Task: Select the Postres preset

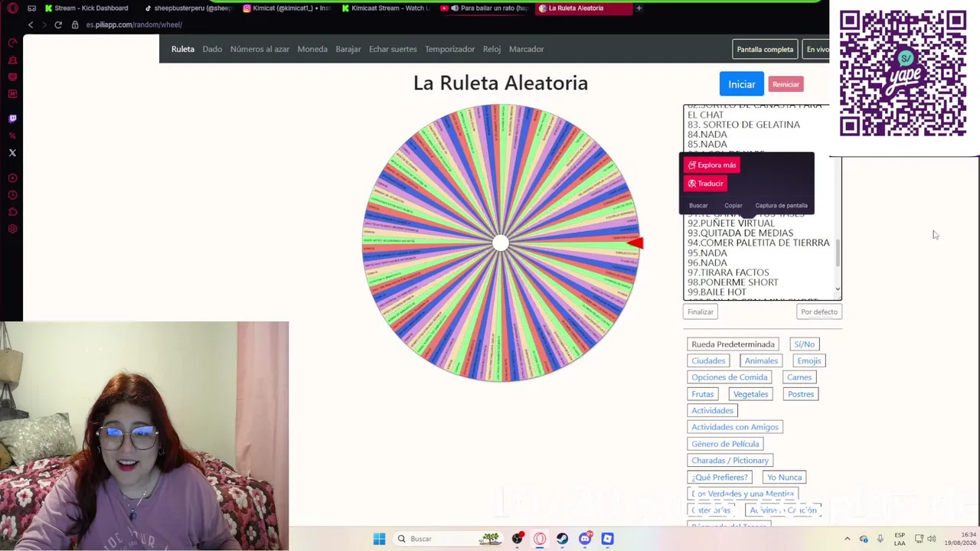Action: pyautogui.click(x=801, y=394)
